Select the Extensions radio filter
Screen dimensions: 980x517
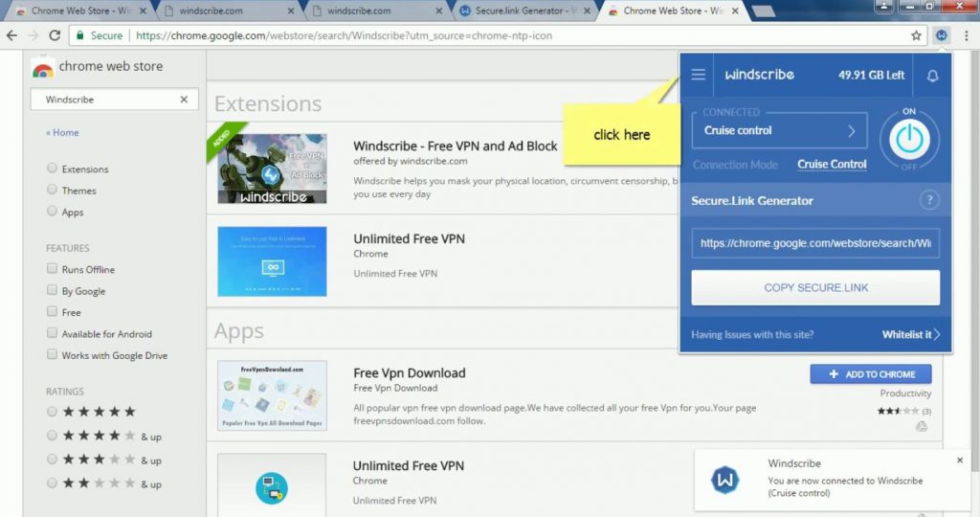(x=52, y=169)
